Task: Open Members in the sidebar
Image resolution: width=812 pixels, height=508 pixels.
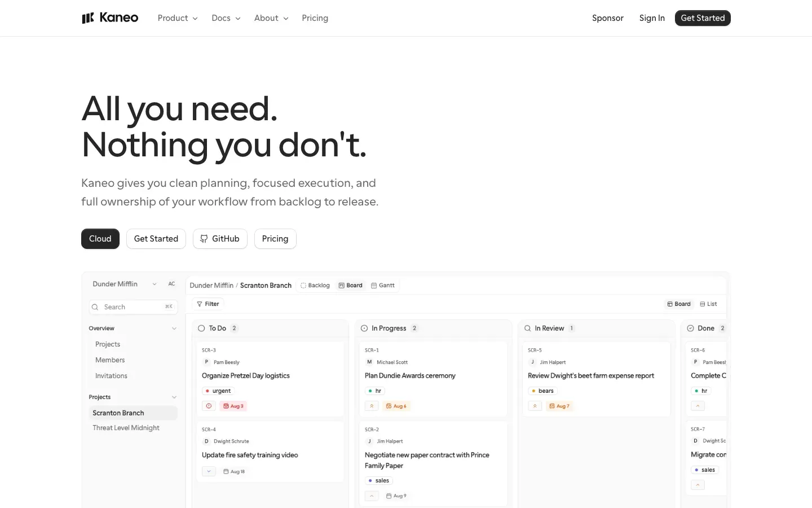Action: coord(110,360)
